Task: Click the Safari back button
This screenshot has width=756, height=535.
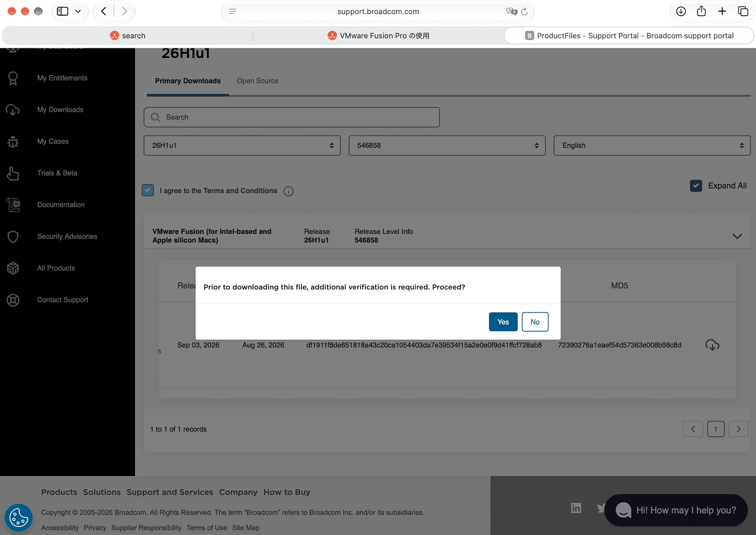Action: click(104, 11)
